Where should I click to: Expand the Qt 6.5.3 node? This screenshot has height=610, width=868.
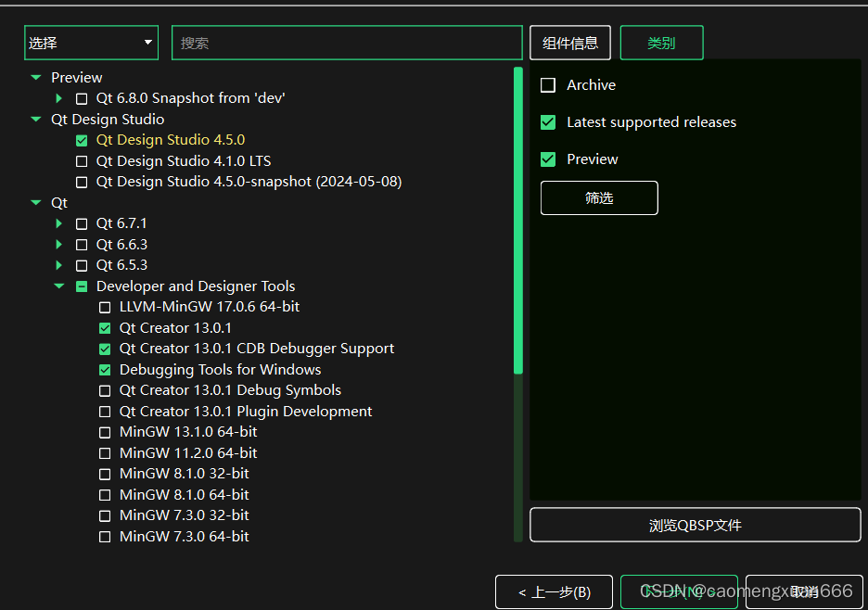point(58,265)
